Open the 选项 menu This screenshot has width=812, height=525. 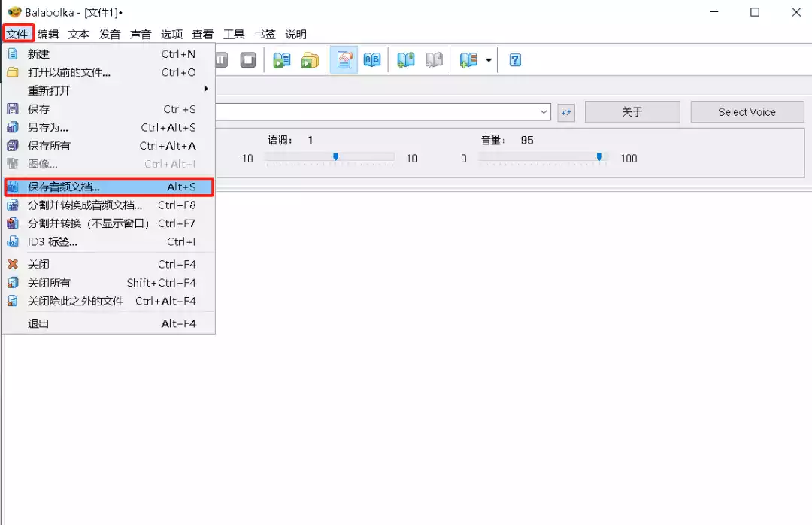171,34
